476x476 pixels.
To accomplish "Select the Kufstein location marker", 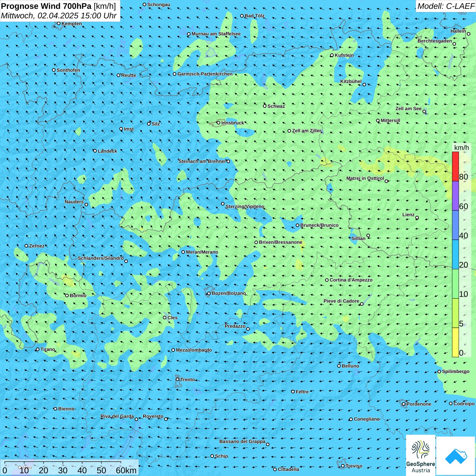I will [x=332, y=55].
